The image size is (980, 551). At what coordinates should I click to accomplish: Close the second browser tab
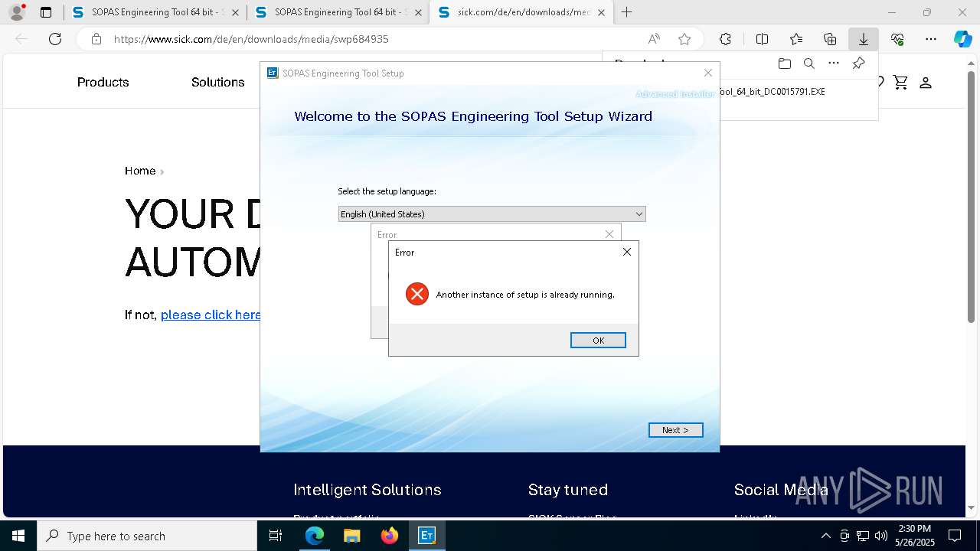pos(418,12)
